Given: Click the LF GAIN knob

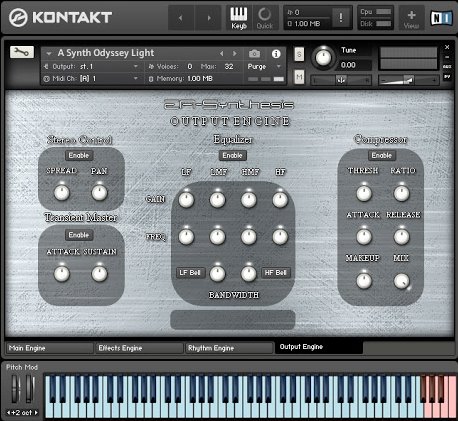Looking at the screenshot, I should click(x=186, y=200).
